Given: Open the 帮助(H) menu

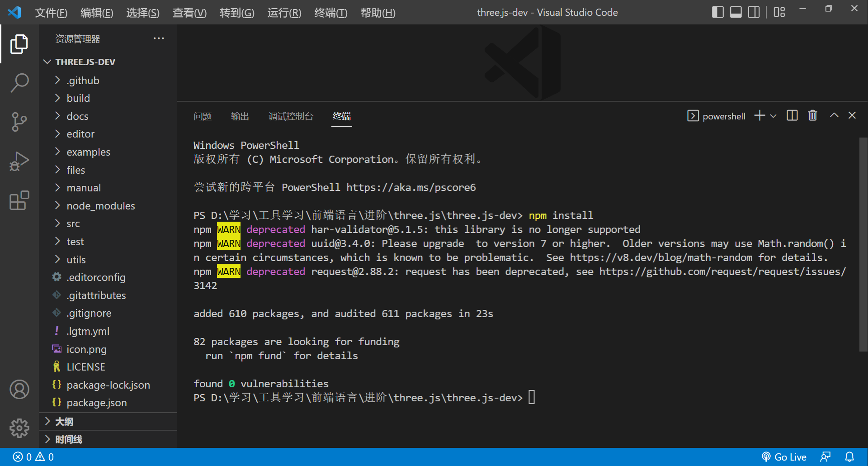Looking at the screenshot, I should [x=378, y=13].
